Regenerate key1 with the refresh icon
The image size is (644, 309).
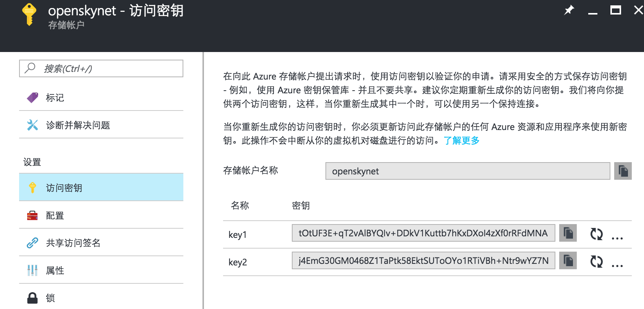point(596,234)
